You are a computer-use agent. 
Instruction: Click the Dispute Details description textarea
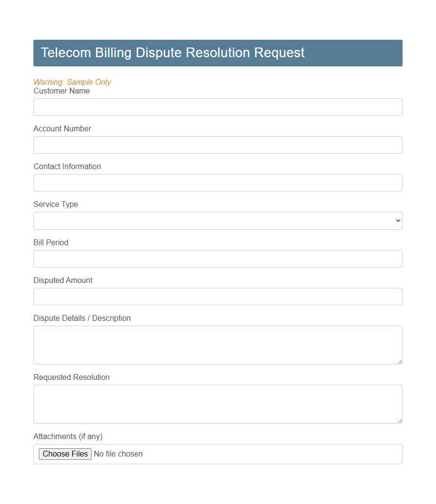[x=218, y=345]
